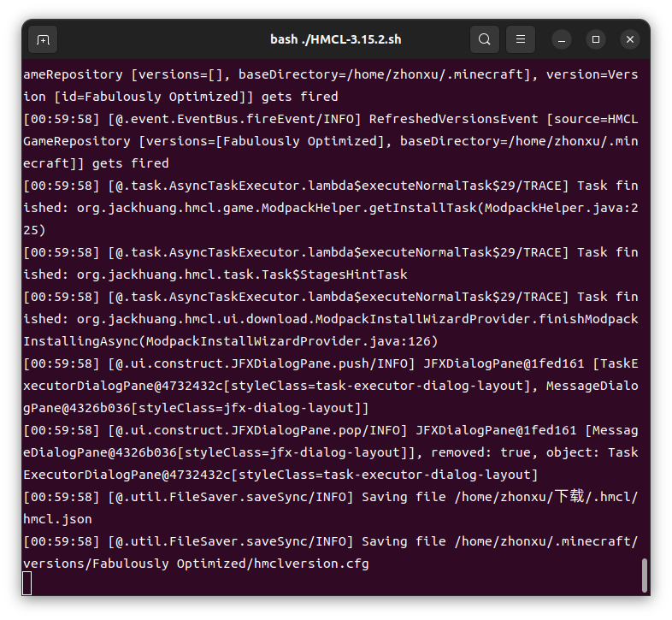The image size is (672, 620).
Task: Maximize the terminal window
Action: coord(596,40)
